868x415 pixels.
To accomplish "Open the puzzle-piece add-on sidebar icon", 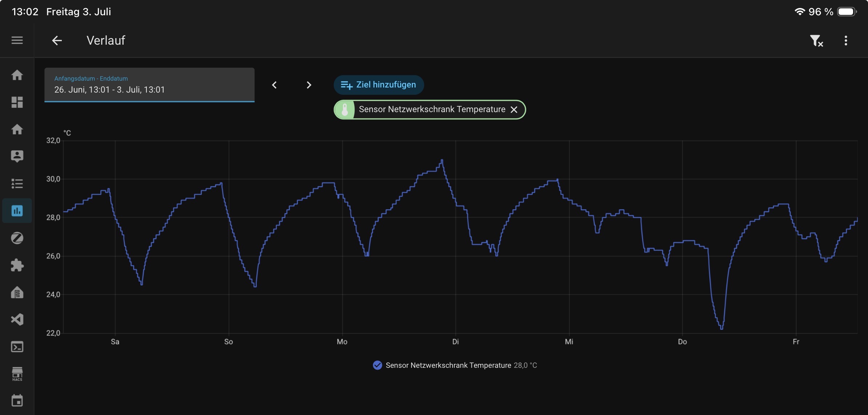I will point(17,265).
